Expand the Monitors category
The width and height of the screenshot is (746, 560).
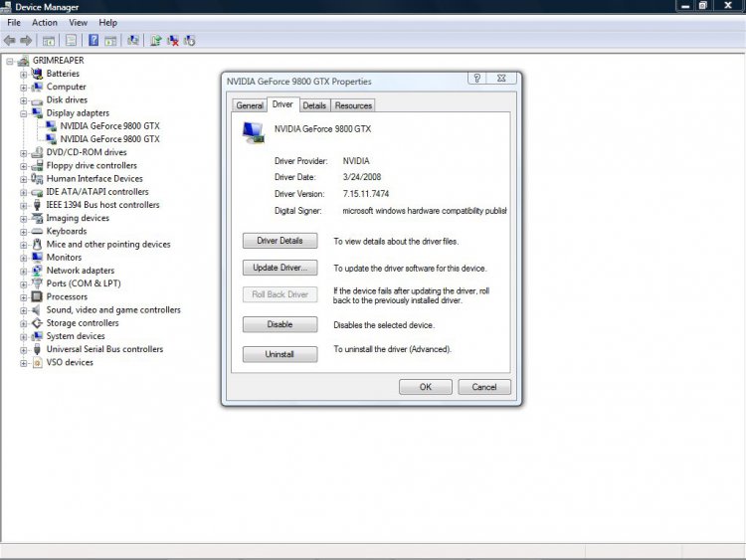coord(23,258)
